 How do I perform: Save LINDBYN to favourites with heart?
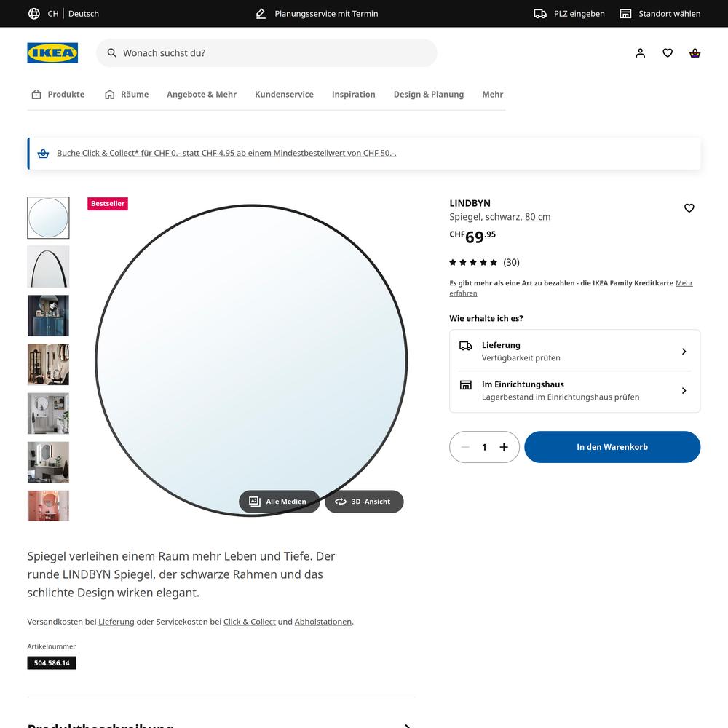click(689, 208)
